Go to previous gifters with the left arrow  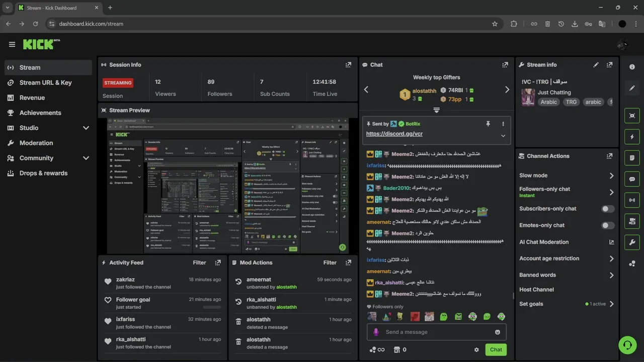(x=366, y=89)
